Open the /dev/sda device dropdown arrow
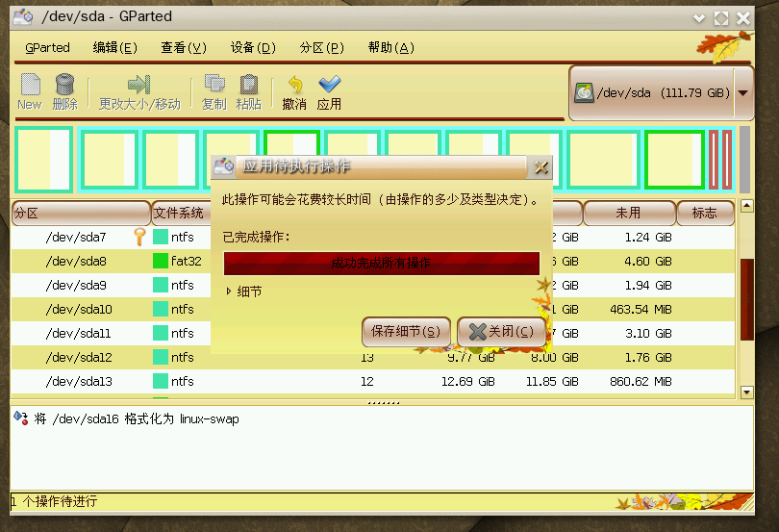 click(743, 93)
